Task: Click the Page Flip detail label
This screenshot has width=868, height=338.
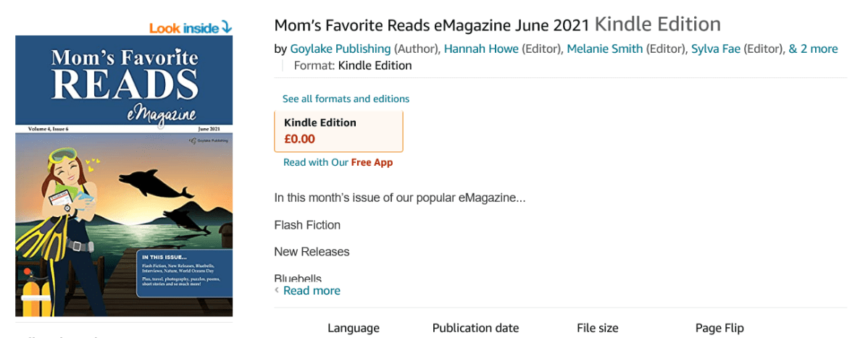Action: coord(719,328)
